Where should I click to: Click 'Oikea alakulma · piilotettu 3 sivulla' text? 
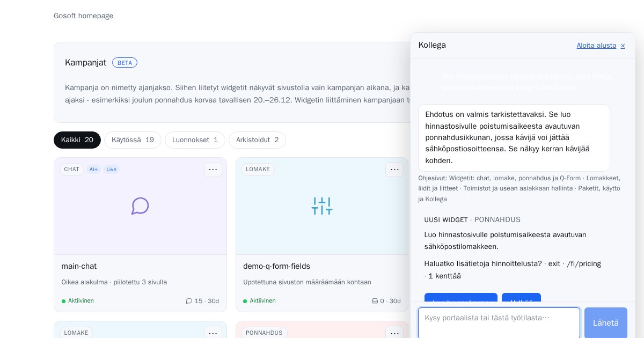click(x=114, y=282)
